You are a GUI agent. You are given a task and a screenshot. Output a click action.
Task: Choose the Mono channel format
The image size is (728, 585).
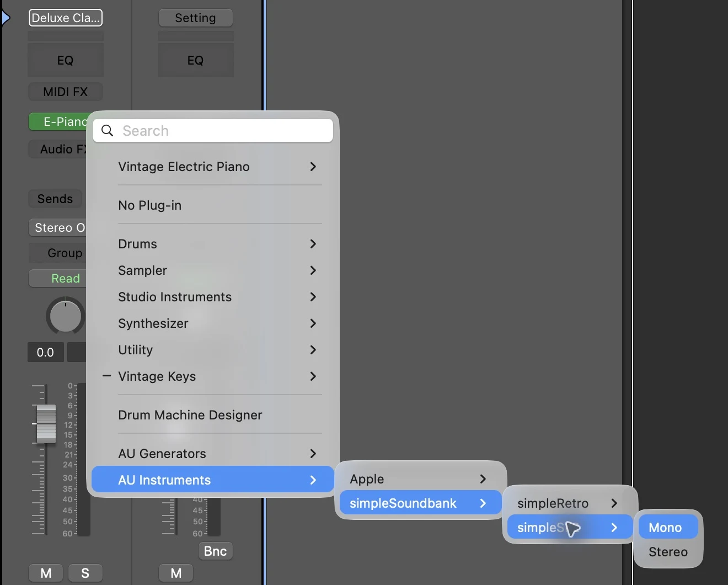tap(668, 528)
